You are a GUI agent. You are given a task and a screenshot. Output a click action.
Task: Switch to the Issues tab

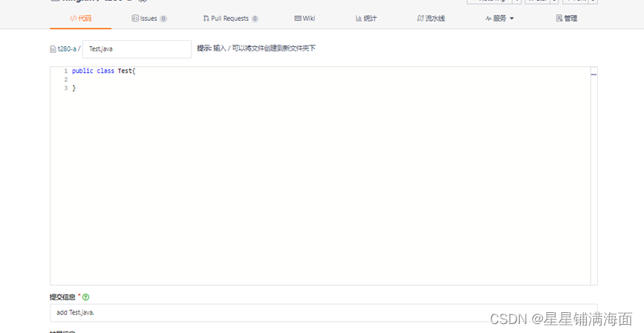click(149, 19)
